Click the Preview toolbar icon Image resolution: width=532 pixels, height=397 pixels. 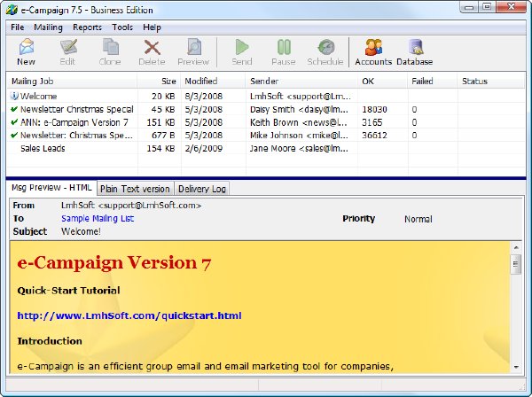click(193, 52)
